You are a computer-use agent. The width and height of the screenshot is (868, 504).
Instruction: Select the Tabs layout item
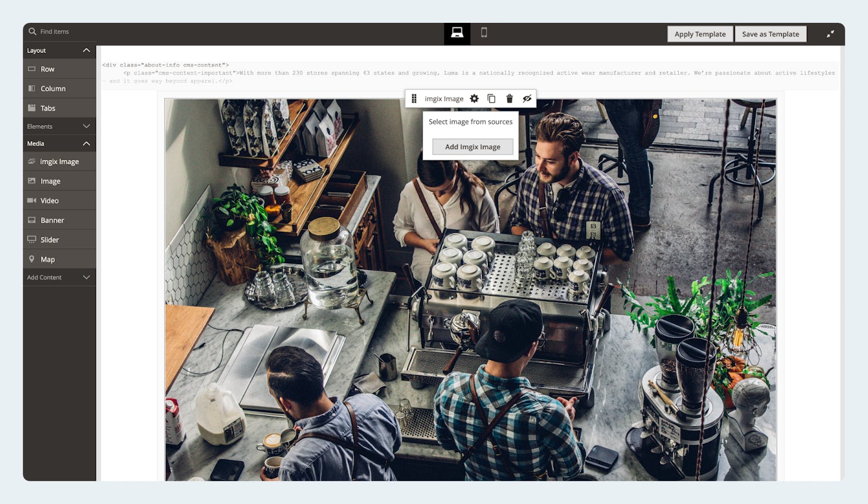[59, 108]
